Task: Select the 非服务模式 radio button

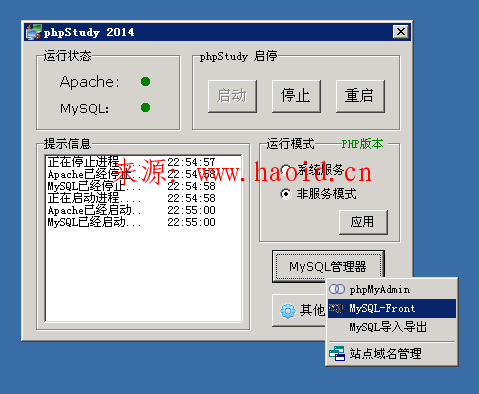Action: (286, 194)
